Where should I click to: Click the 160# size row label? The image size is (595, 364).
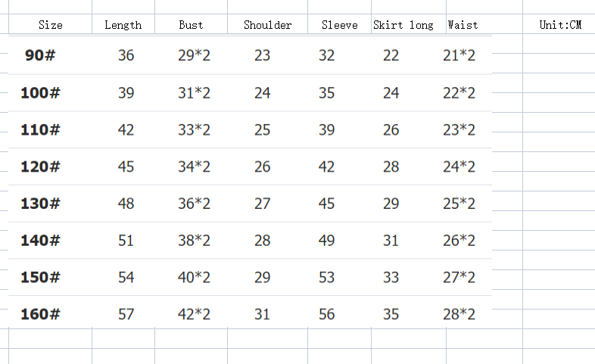40,314
